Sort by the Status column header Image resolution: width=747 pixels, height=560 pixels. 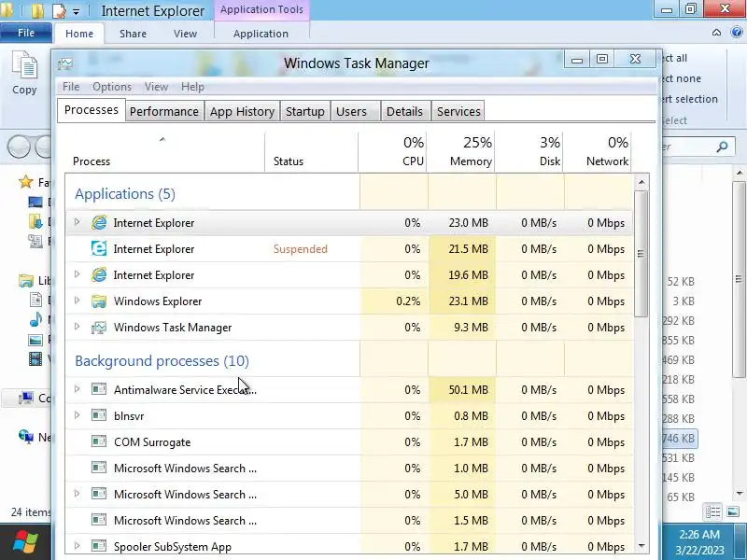coord(312,152)
